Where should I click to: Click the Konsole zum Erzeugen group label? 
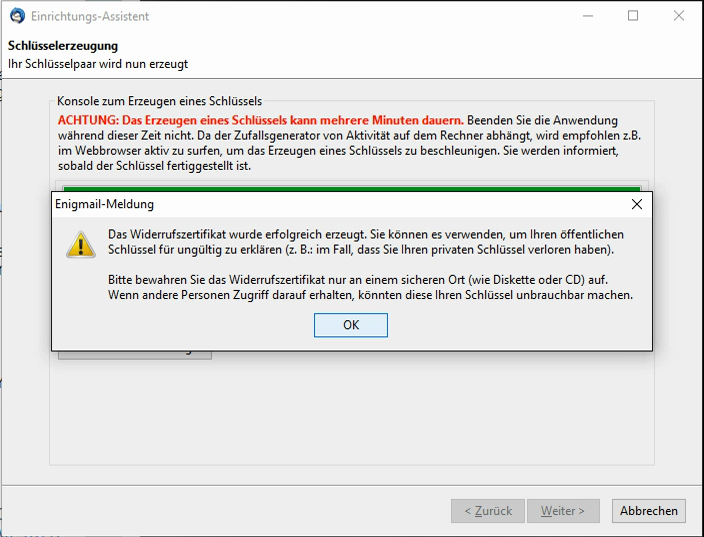coord(159,102)
